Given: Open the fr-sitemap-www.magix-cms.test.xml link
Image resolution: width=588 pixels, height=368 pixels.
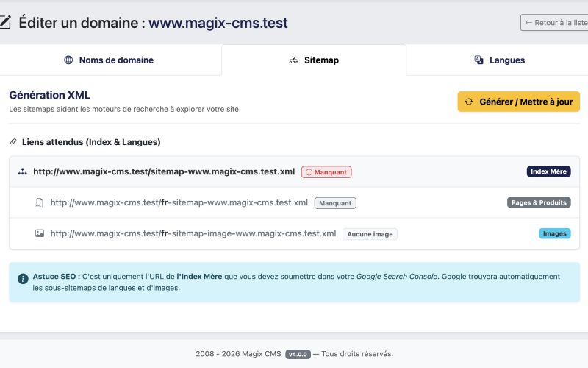Looking at the screenshot, I should (x=179, y=203).
